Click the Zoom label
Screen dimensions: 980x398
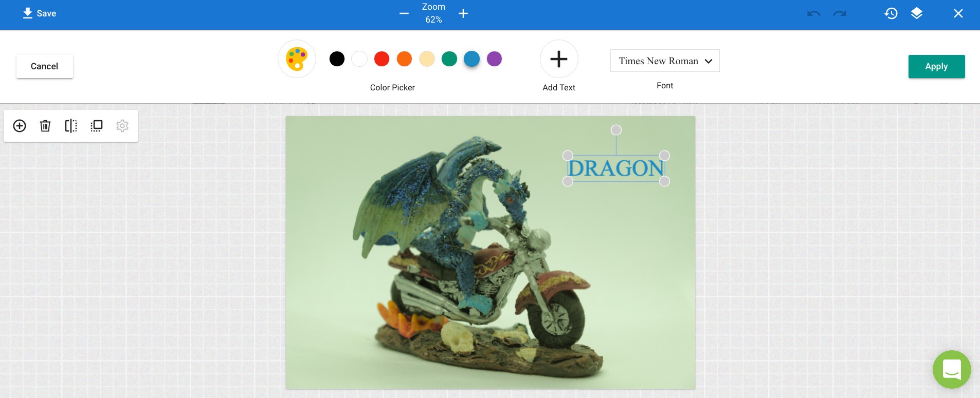tap(433, 7)
